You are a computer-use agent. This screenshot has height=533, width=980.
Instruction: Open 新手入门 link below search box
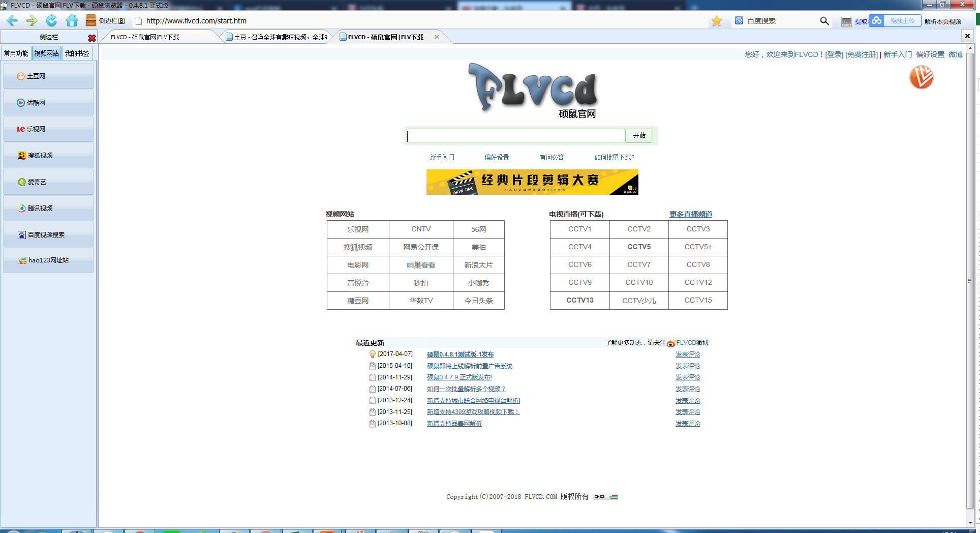click(442, 158)
